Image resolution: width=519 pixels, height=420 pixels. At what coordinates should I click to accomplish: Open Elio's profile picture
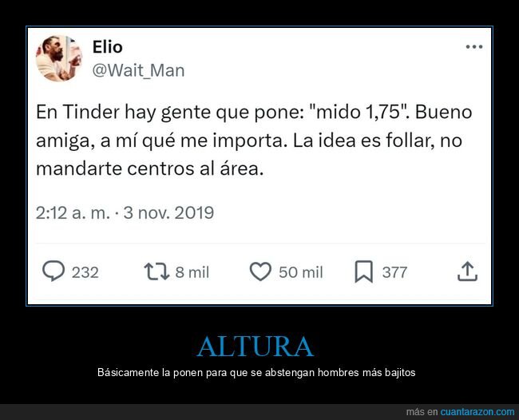point(59,58)
